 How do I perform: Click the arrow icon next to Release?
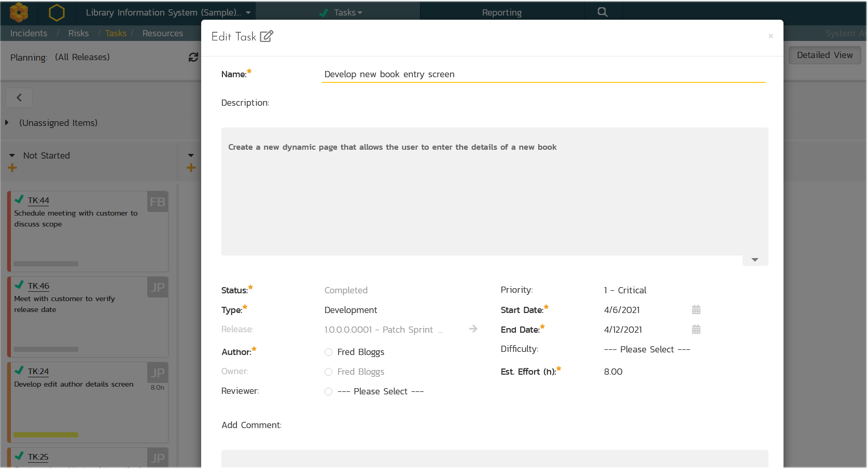click(x=473, y=329)
